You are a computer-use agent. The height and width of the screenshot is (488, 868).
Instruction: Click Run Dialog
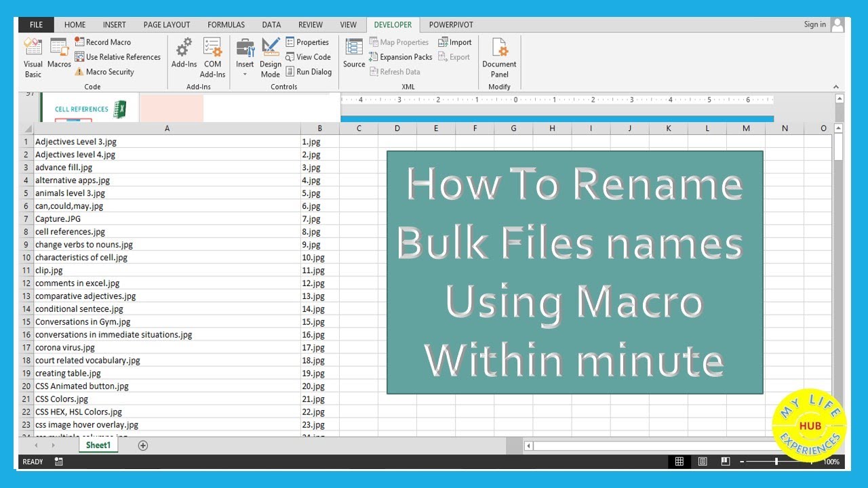tap(309, 72)
